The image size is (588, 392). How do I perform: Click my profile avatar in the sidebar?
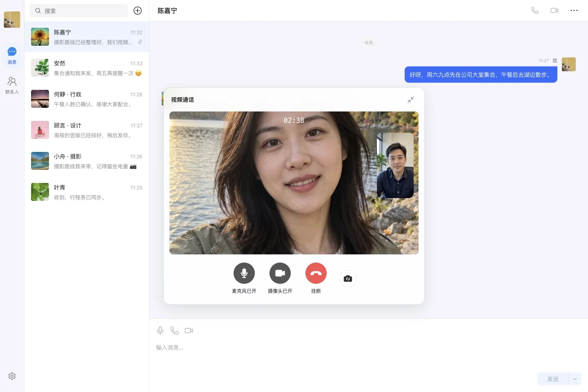12,20
